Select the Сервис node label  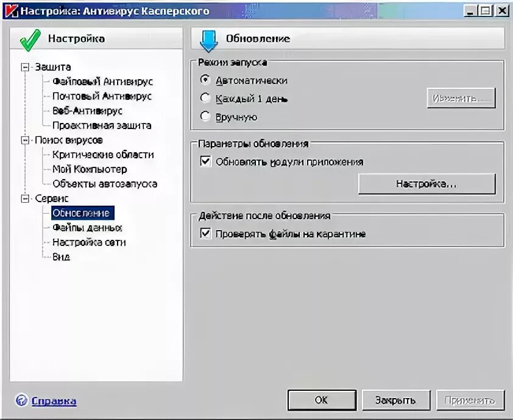coord(52,198)
